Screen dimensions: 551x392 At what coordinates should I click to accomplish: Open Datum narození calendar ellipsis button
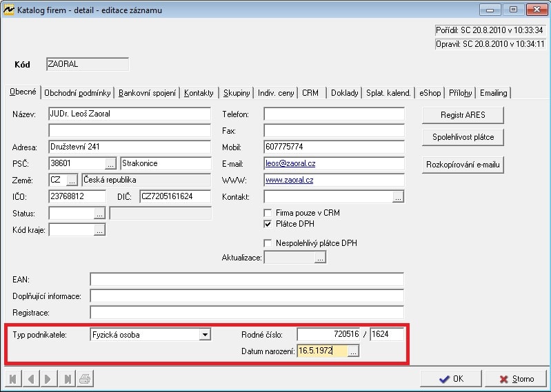coord(353,351)
